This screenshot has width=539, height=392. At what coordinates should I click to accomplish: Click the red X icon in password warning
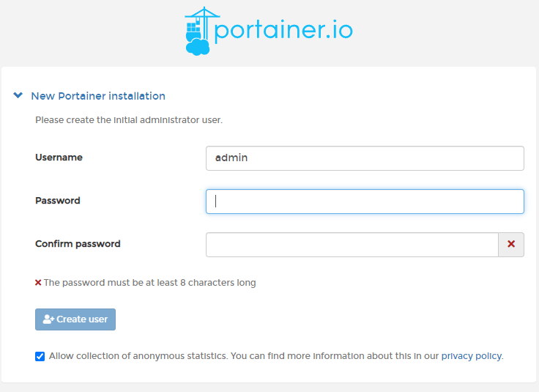[38, 282]
